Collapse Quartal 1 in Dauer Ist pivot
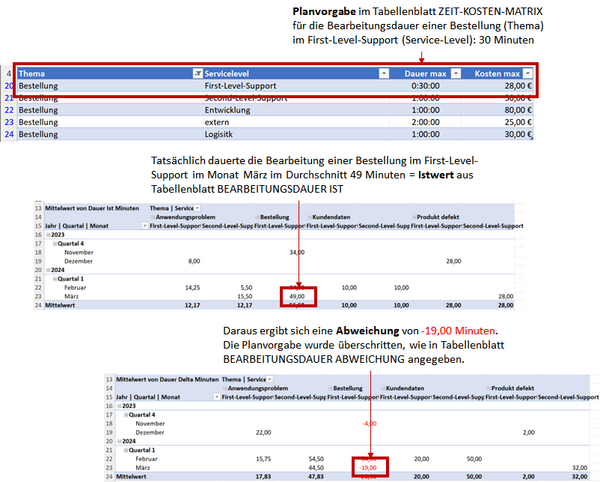This screenshot has width=600, height=482. pyautogui.click(x=55, y=279)
